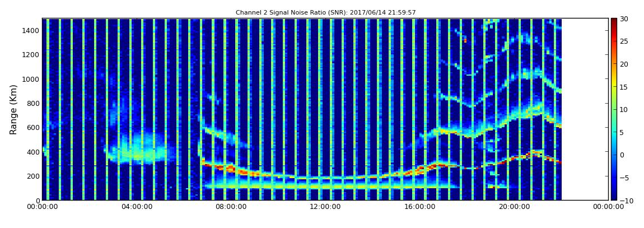
Task: Click the "Range (Km)" y-axis label
Action: 13,109
